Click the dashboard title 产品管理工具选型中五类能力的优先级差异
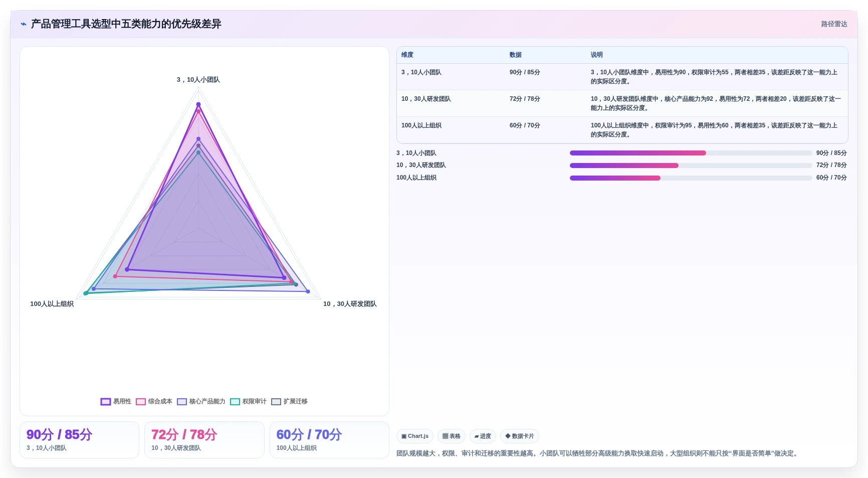Viewport: 868px width, 478px height. pyautogui.click(x=126, y=24)
